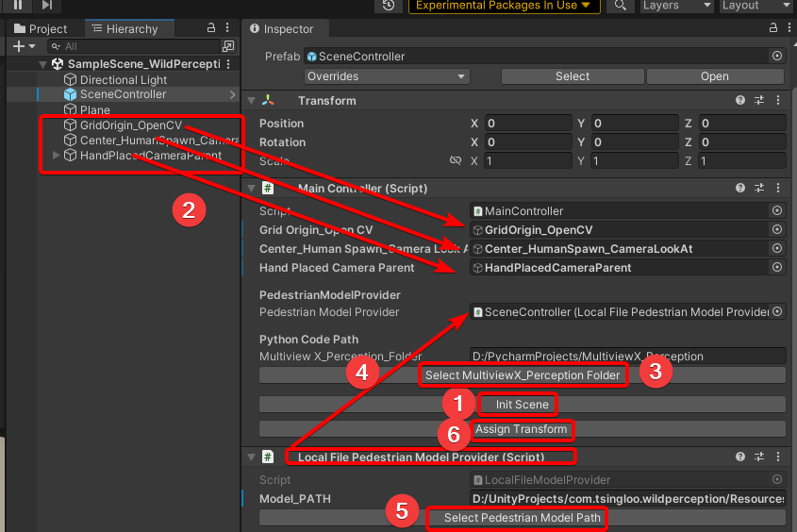
Task: Click the MainController script picker icon
Action: click(777, 210)
